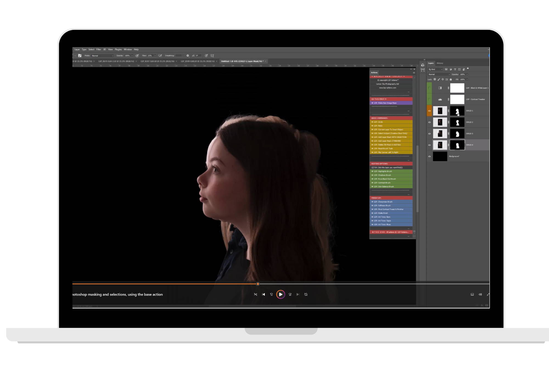Open the layer Opacity dropdown arrow
This screenshot has height=392, width=549.
point(467,74)
